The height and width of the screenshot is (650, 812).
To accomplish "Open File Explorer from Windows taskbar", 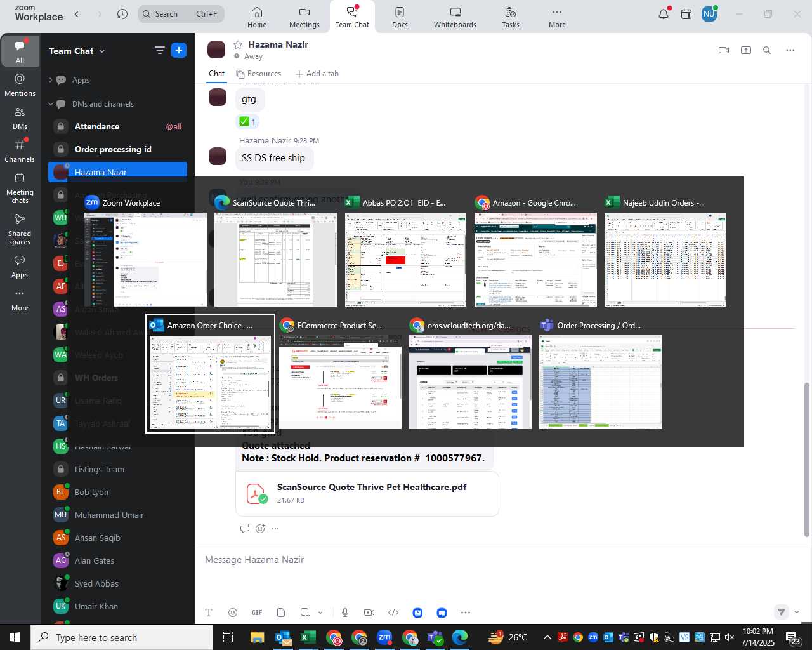I will pyautogui.click(x=257, y=637).
